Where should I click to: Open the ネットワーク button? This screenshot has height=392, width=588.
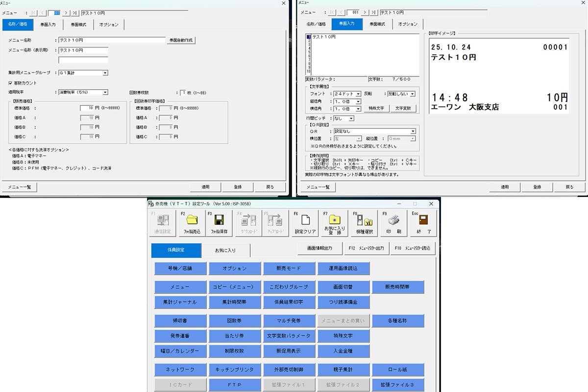[180, 369]
